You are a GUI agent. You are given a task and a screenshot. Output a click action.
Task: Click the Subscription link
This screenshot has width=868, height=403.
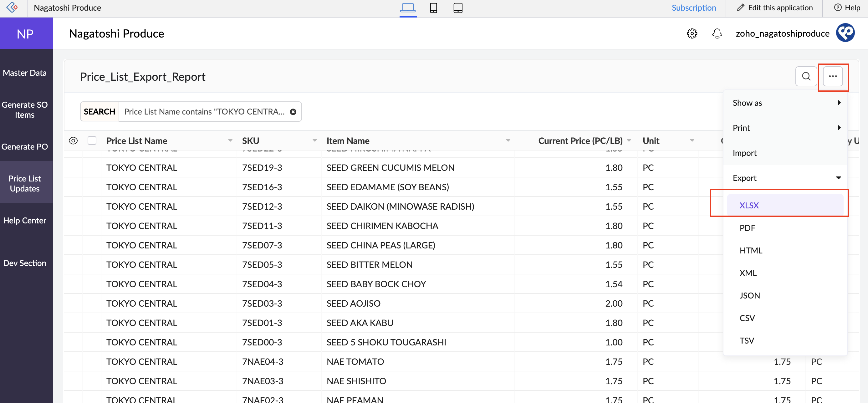(x=693, y=8)
